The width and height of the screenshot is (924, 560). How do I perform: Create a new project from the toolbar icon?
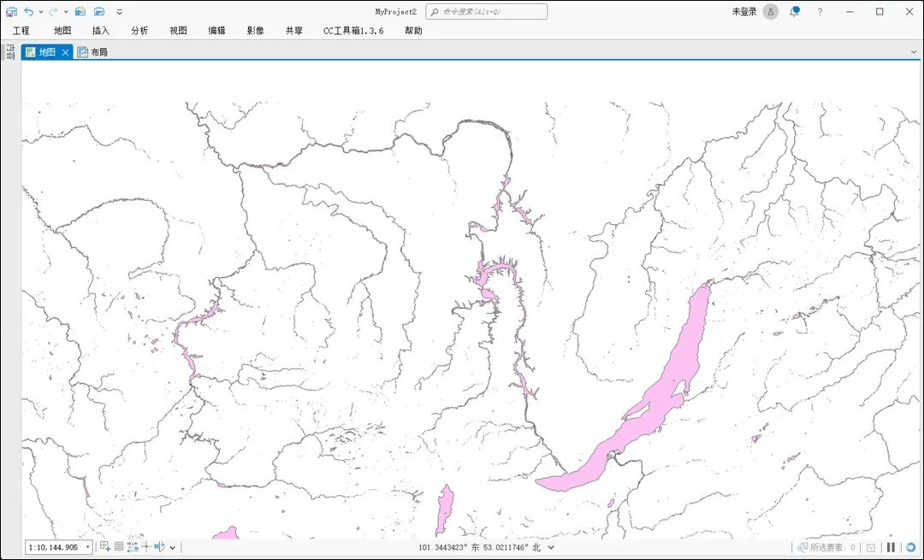[80, 11]
